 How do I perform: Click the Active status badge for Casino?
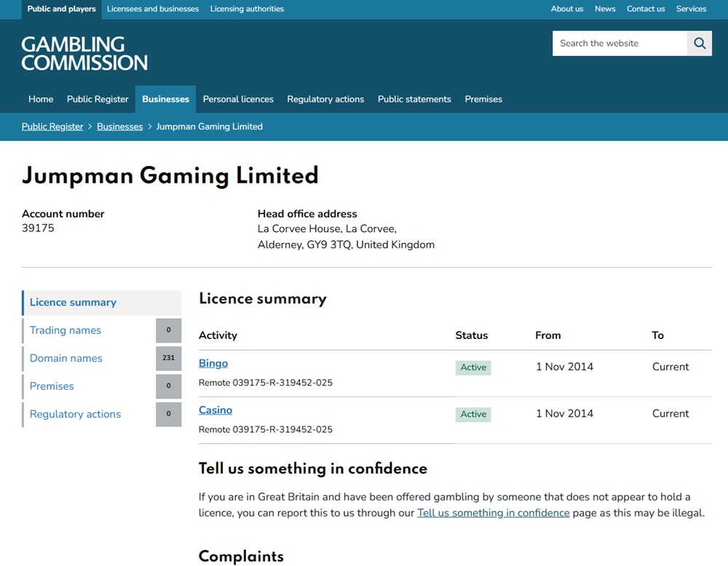coord(473,414)
